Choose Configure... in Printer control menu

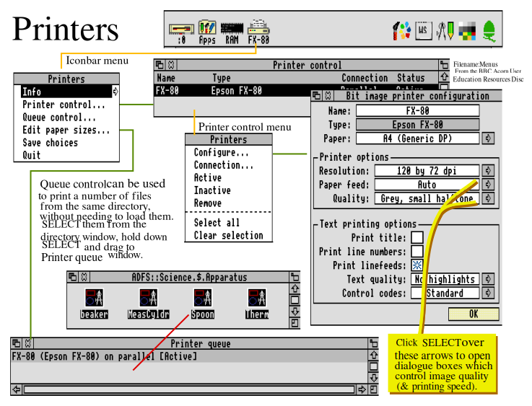point(229,152)
